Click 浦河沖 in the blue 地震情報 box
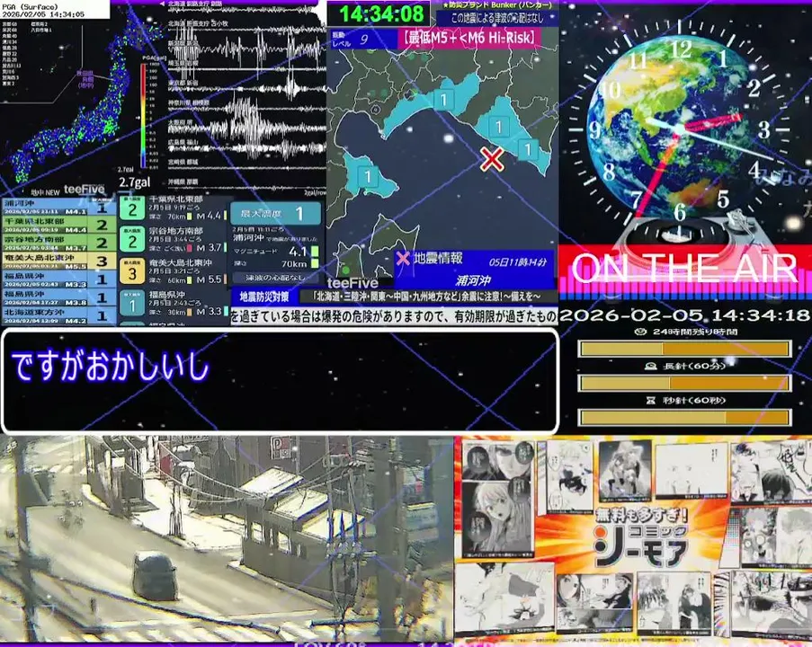This screenshot has width=812, height=647. 473,280
